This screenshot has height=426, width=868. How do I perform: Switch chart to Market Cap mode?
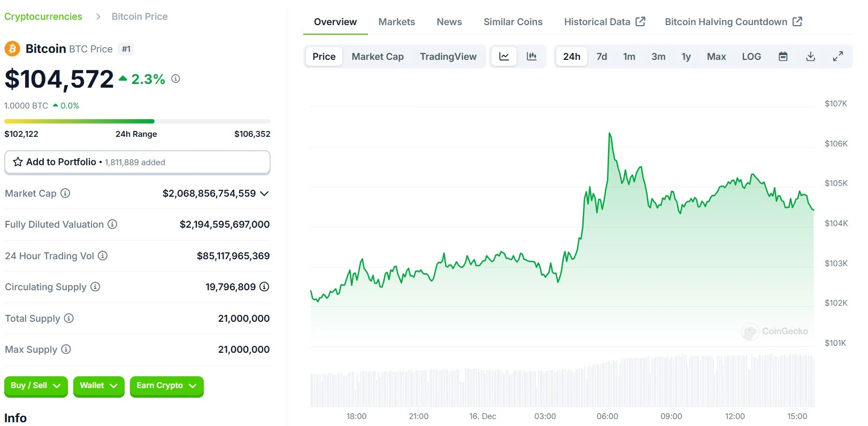pyautogui.click(x=378, y=57)
